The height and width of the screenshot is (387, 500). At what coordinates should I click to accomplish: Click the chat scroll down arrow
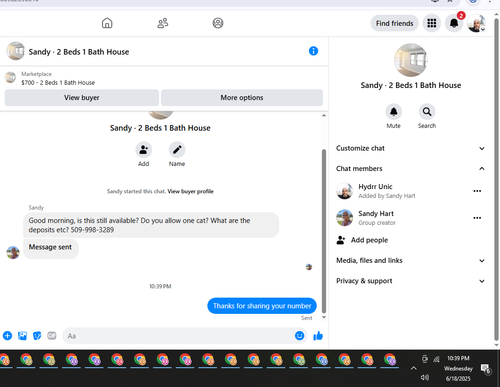click(x=324, y=317)
